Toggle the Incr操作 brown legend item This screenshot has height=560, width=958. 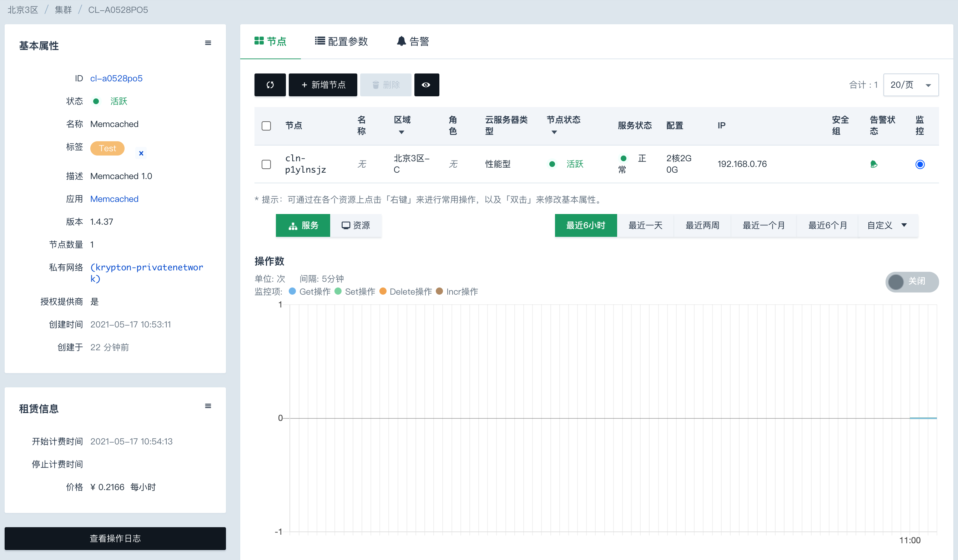457,292
